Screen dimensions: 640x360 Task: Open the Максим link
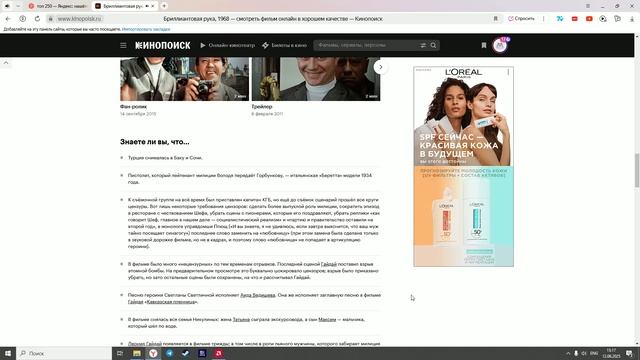327,320
